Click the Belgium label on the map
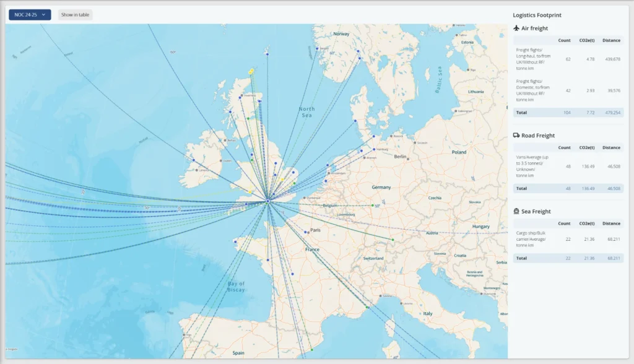 tap(330, 206)
